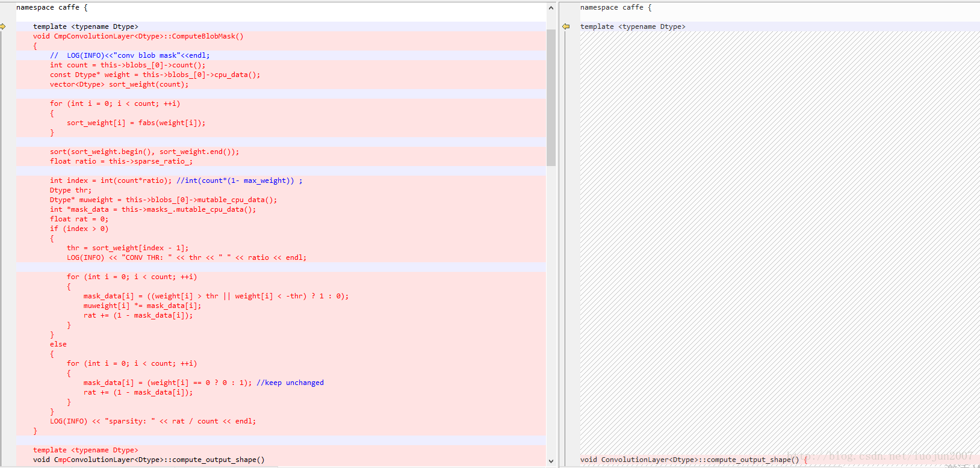
Task: Click the sort(sort_weight.begin(), ...) line
Action: pos(144,152)
